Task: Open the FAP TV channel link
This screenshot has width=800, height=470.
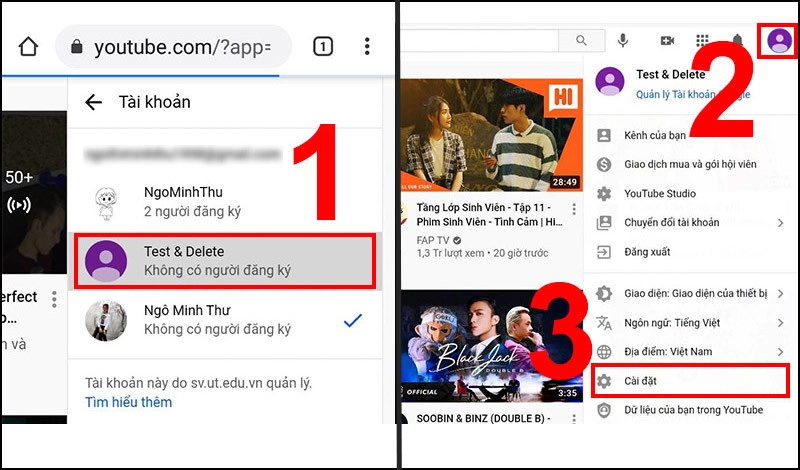Action: click(x=433, y=240)
